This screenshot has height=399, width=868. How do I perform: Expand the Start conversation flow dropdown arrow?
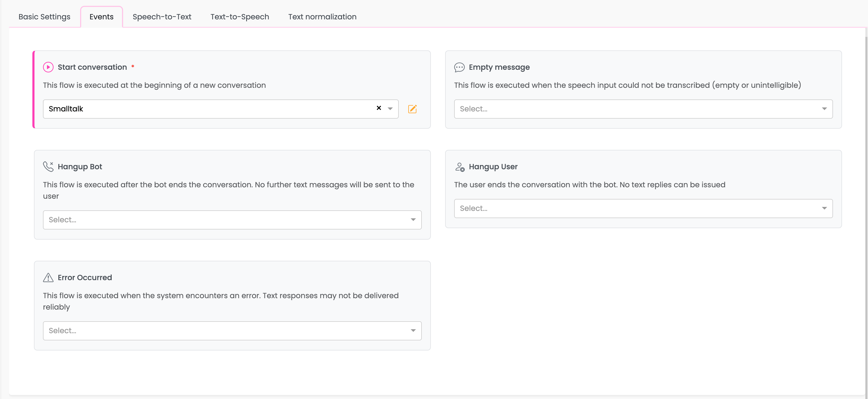(x=390, y=109)
